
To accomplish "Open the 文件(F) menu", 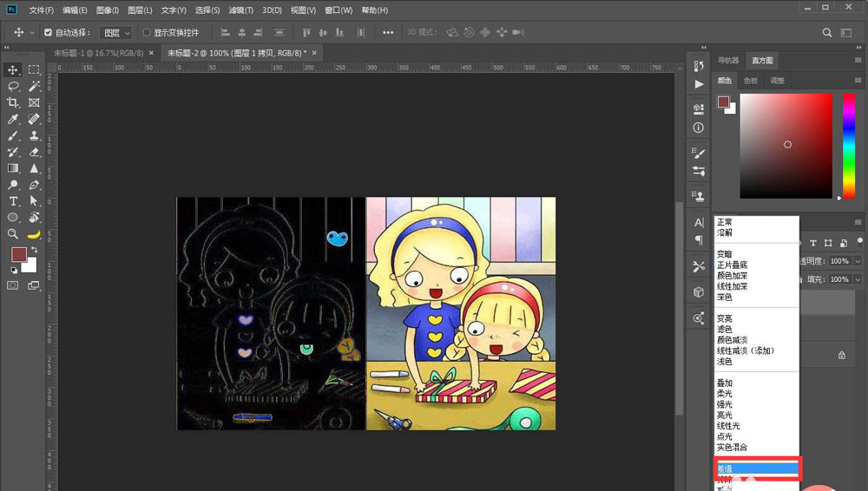I will point(42,10).
